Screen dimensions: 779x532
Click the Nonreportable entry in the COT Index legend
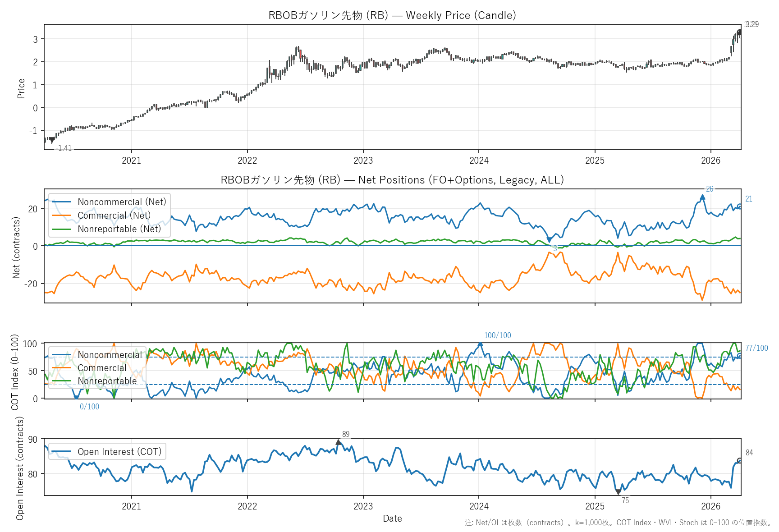107,381
